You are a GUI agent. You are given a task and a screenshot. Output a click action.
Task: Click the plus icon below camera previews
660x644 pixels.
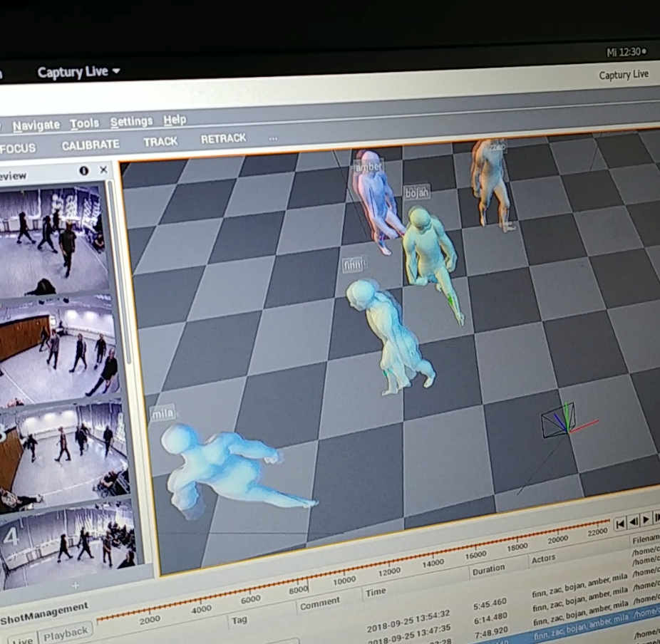[x=76, y=585]
